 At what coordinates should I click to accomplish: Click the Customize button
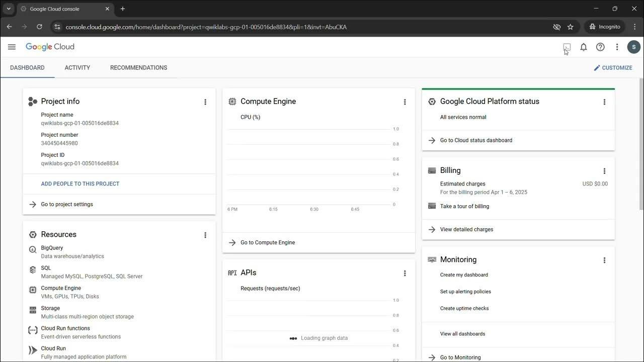click(613, 68)
